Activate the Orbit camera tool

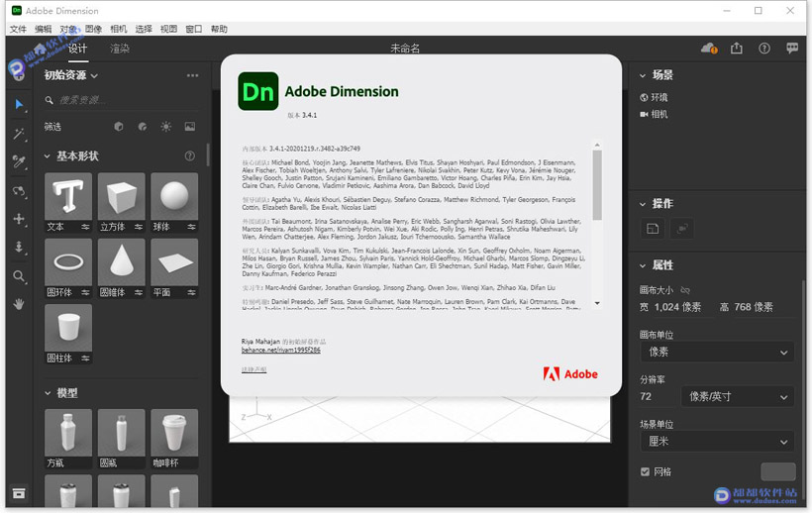(x=19, y=191)
